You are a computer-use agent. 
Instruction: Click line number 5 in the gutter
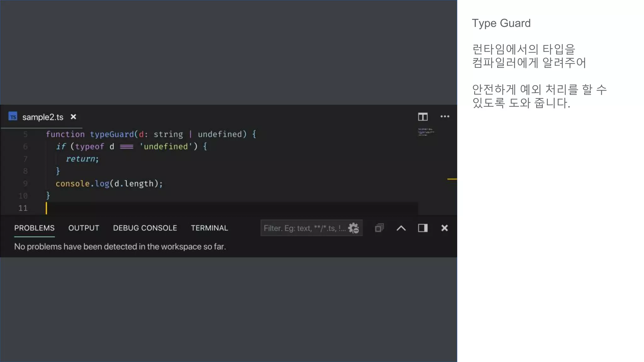coord(25,134)
